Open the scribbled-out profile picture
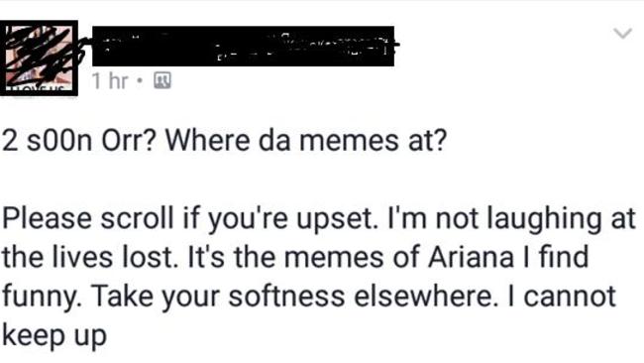 [x=39, y=58]
